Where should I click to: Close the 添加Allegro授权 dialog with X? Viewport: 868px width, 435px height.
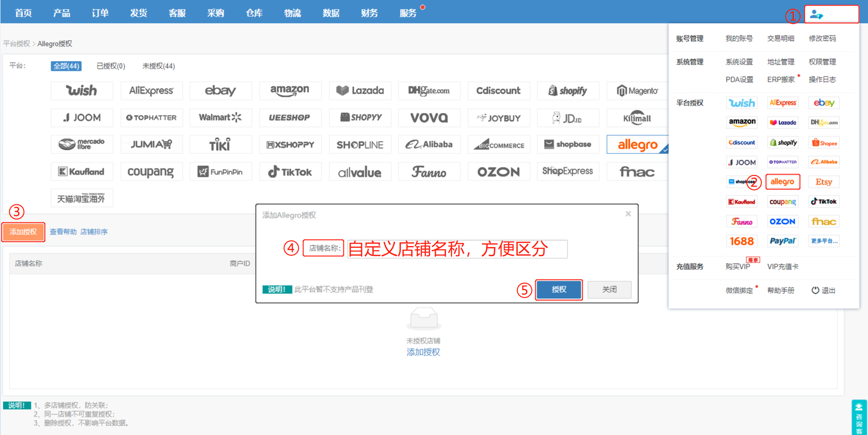[628, 214]
